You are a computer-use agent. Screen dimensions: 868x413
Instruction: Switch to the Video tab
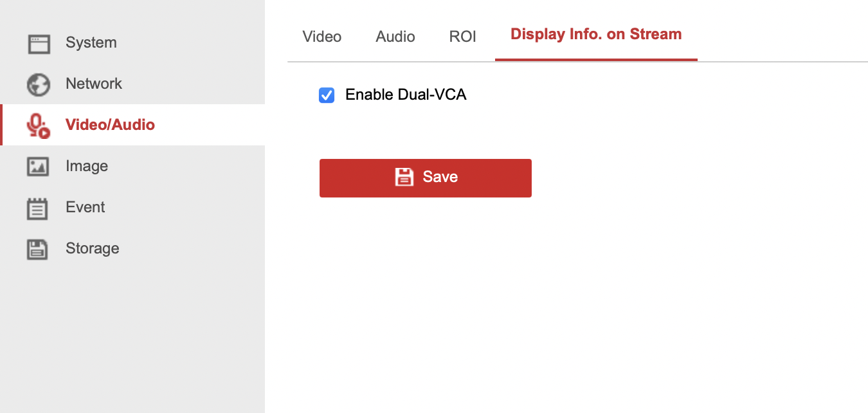tap(322, 37)
